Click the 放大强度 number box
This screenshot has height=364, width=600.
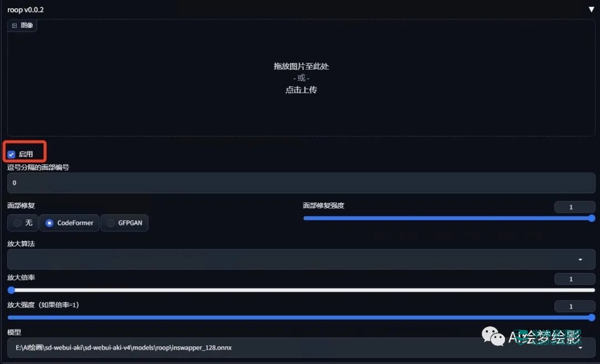[x=574, y=306]
